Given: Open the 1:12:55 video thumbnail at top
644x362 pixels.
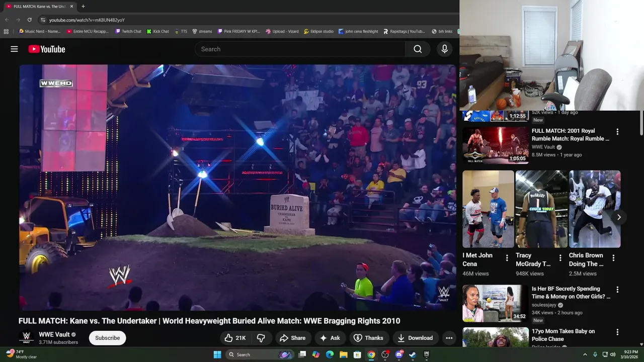Looking at the screenshot, I should click(496, 116).
